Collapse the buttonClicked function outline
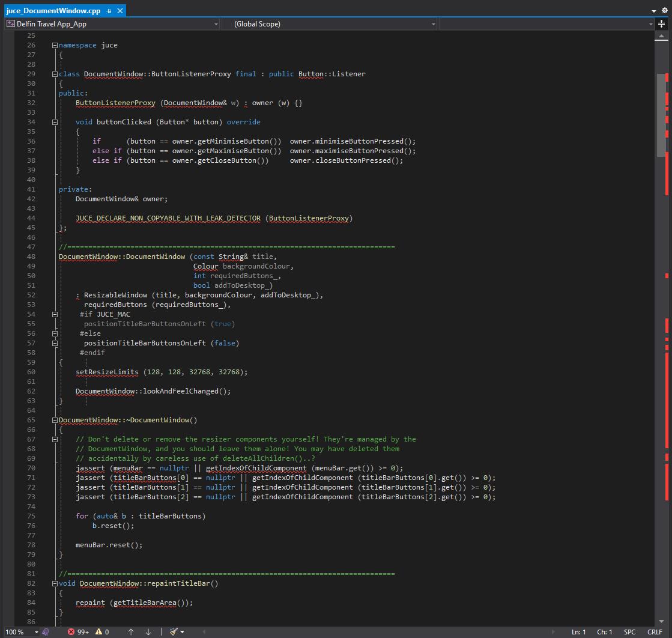Viewport: 672px width, 638px height. (x=55, y=122)
